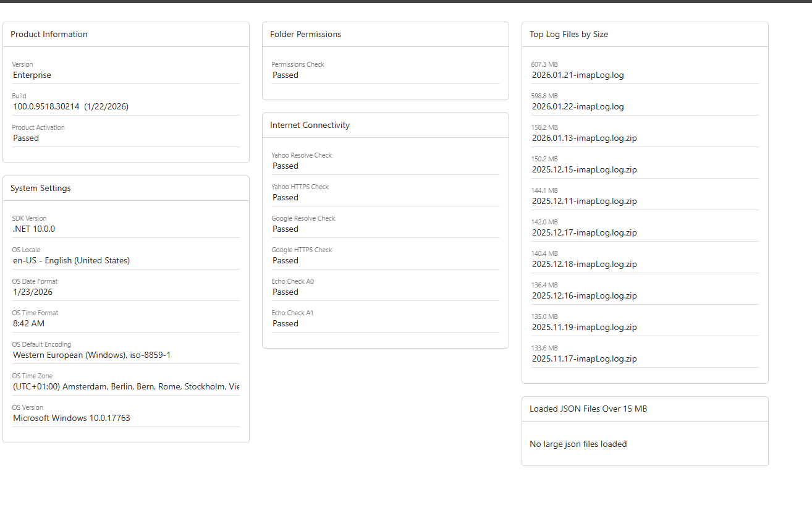Select build number 100.0.9518.30214
Screen dimensions: 812x505
tap(46, 107)
